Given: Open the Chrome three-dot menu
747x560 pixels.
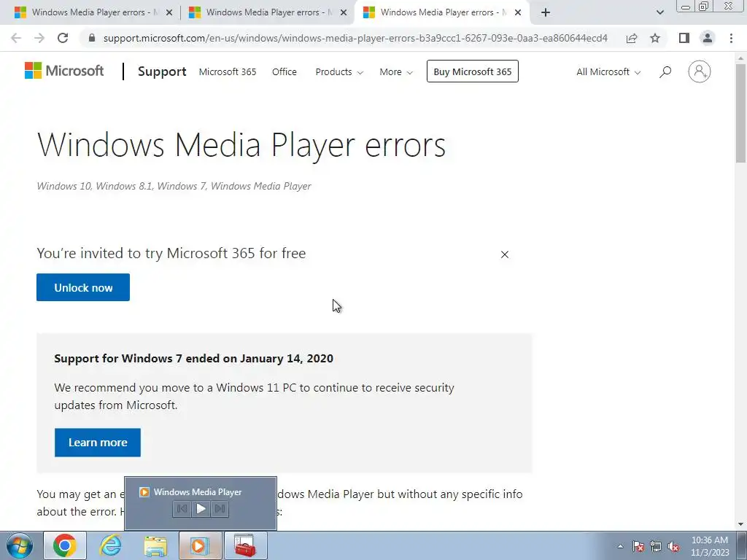Looking at the screenshot, I should coord(731,38).
